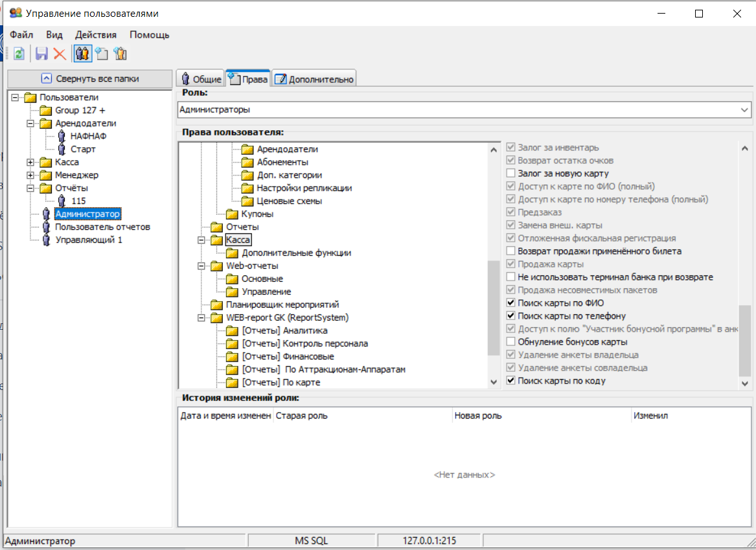Switch to the Общие tab

[201, 79]
